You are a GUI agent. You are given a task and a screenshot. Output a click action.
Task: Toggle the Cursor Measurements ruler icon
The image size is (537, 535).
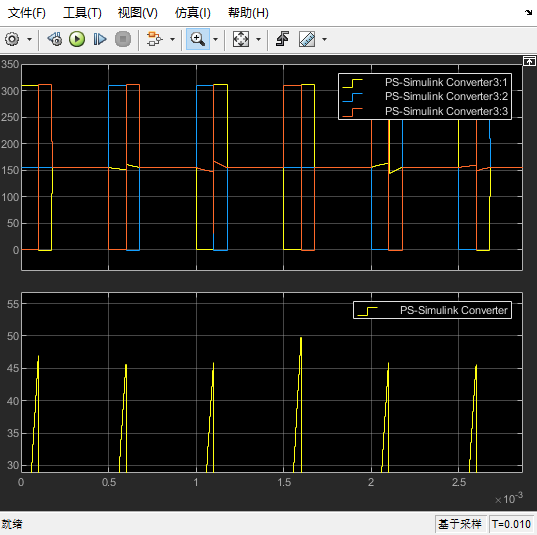point(307,39)
